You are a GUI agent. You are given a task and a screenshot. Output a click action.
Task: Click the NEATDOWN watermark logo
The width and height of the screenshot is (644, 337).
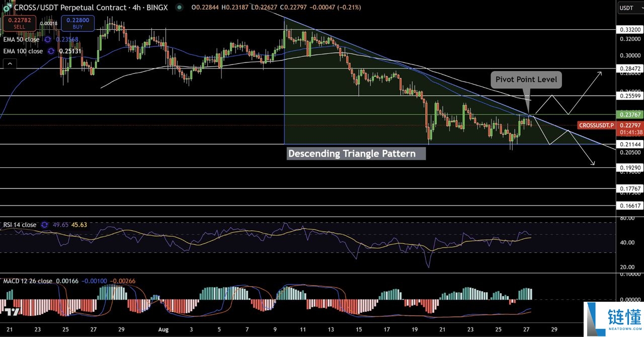coord(613,319)
